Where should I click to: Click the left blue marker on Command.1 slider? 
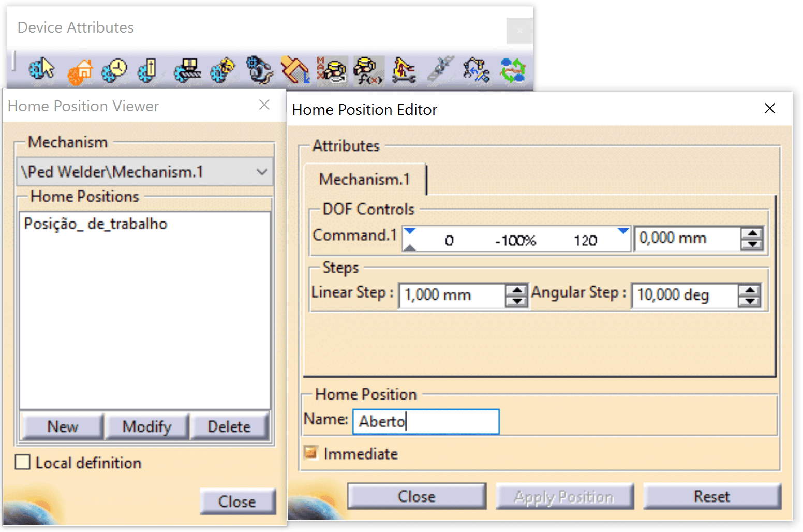(410, 231)
